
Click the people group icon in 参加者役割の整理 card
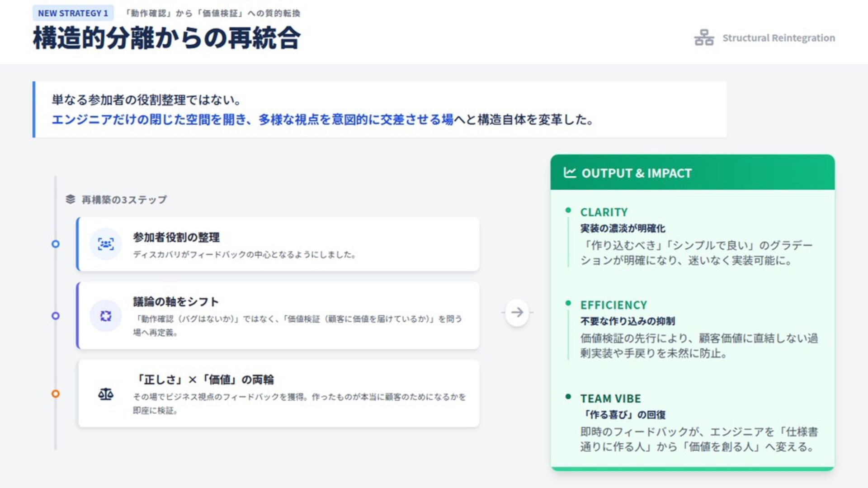tap(106, 244)
